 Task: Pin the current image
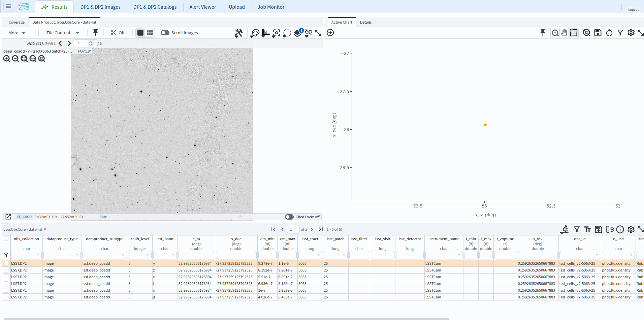coord(96,32)
